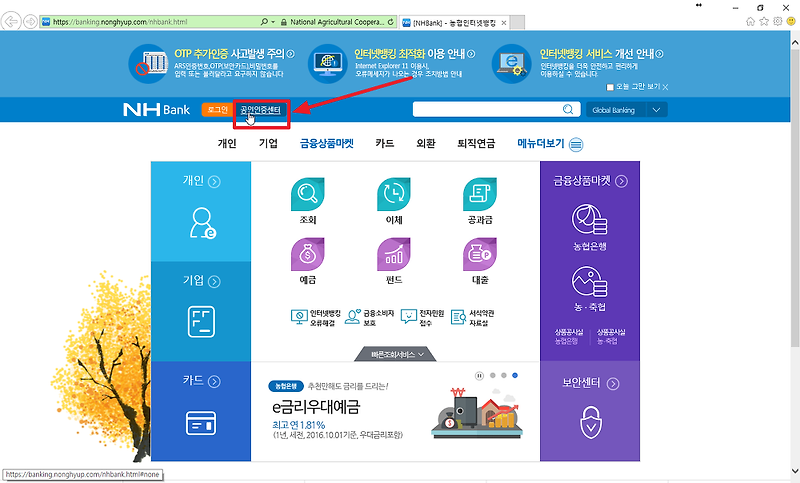The width and height of the screenshot is (800, 483).
Task: Select the first carousel dot
Action: click(492, 375)
